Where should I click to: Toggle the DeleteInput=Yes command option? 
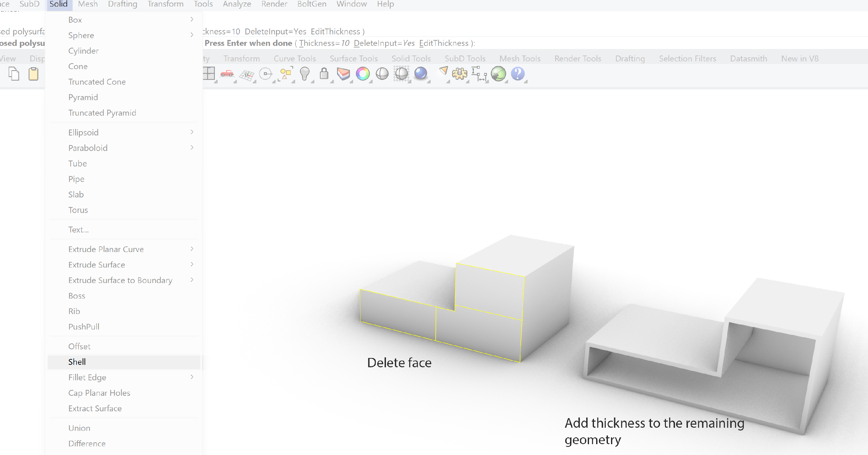click(x=384, y=43)
